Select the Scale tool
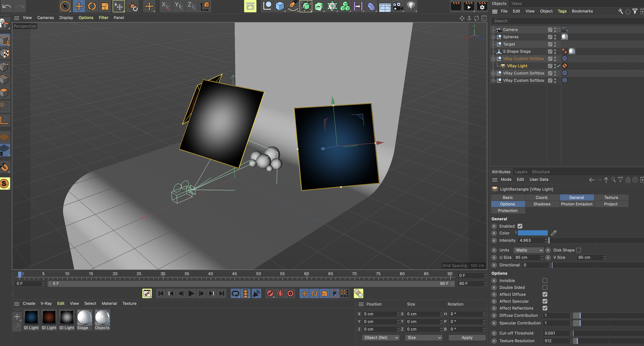644x346 pixels. point(105,6)
